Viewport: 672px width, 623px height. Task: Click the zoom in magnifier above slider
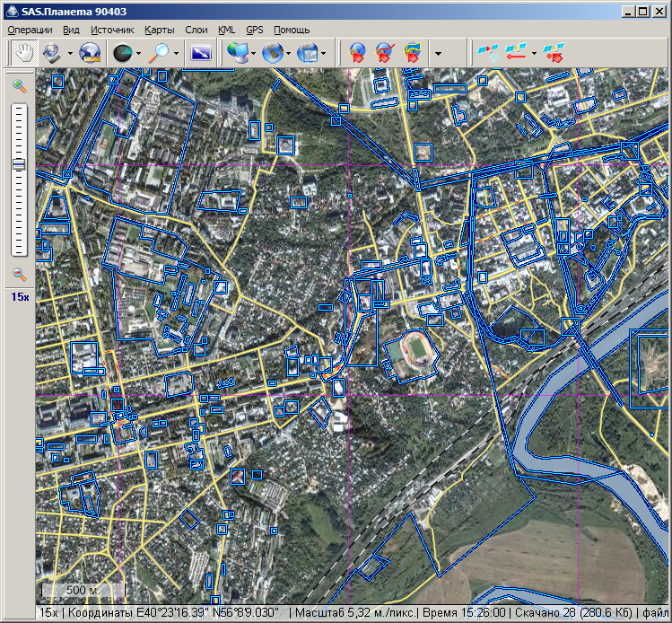point(19,86)
